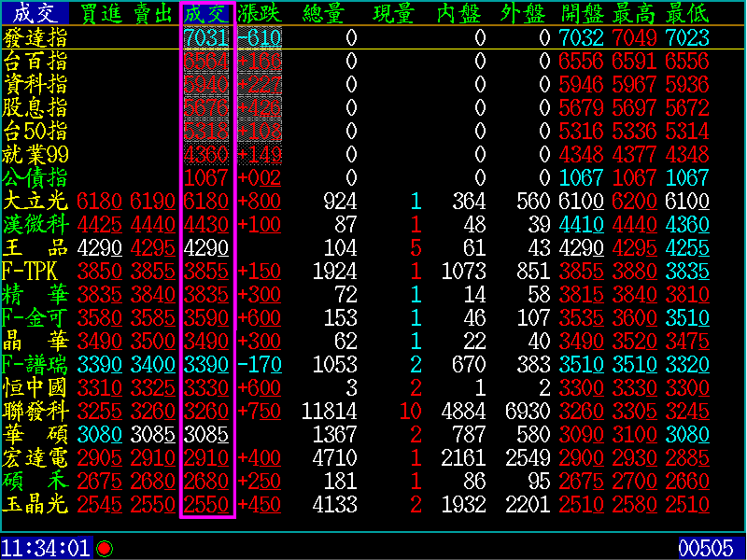Click the 內盤 column header
The width and height of the screenshot is (747, 560).
[461, 13]
